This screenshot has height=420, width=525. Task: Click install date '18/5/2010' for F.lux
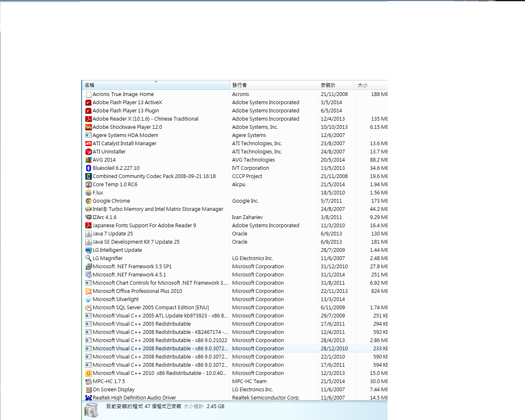pyautogui.click(x=333, y=193)
